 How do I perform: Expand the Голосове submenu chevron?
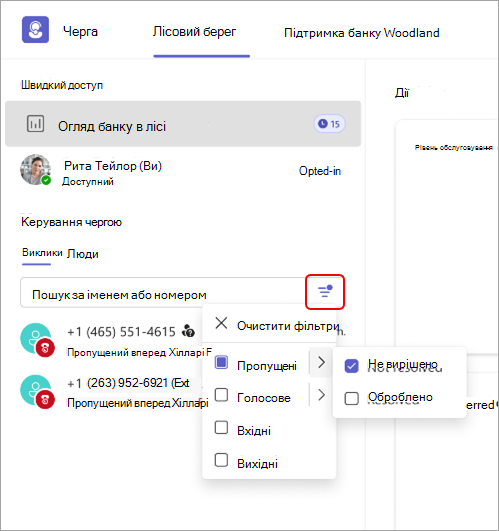(321, 395)
